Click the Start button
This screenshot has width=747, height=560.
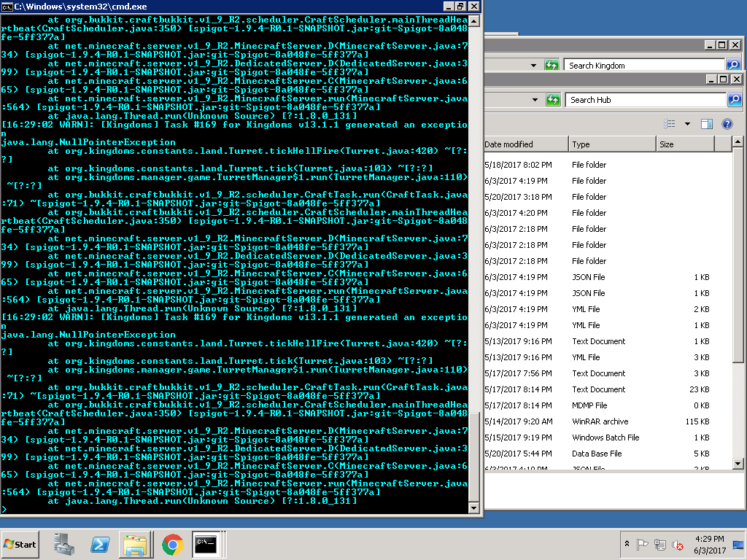coord(20,544)
